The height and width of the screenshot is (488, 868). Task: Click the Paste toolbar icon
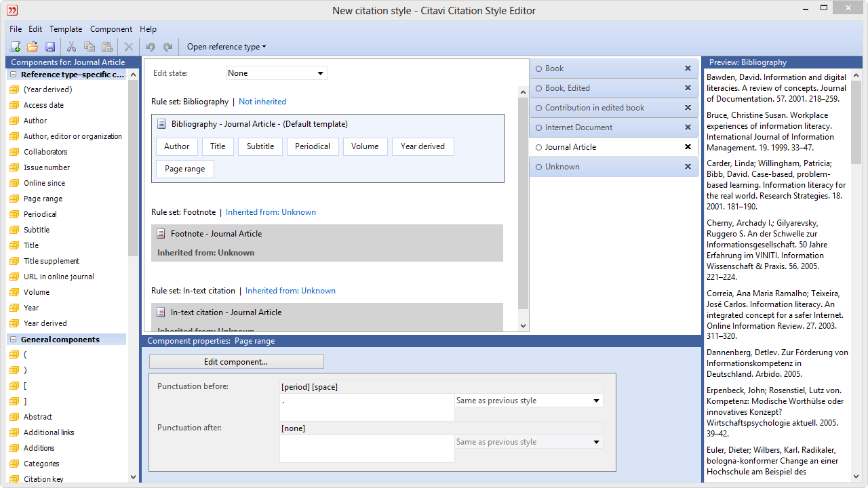106,47
